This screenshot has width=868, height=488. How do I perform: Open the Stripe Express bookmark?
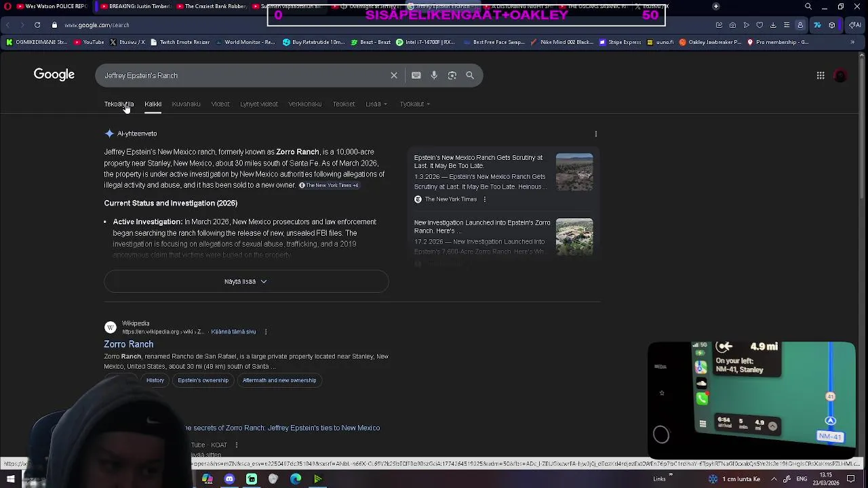[x=620, y=42]
